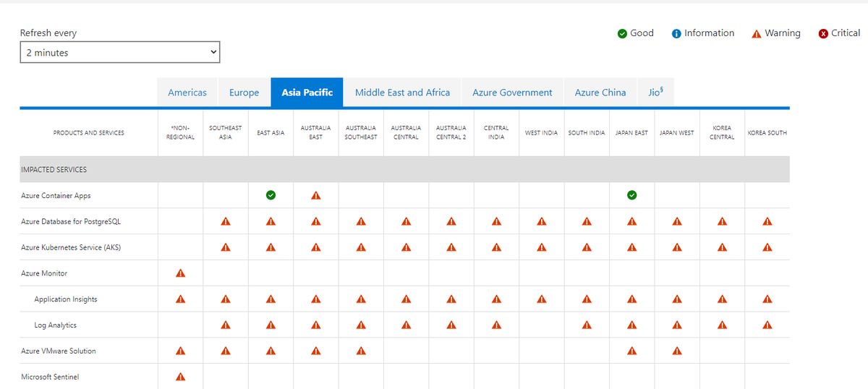Screen dimensions: 868x389
Task: Click Log Analytics Korea South warning icon
Action: tap(767, 325)
